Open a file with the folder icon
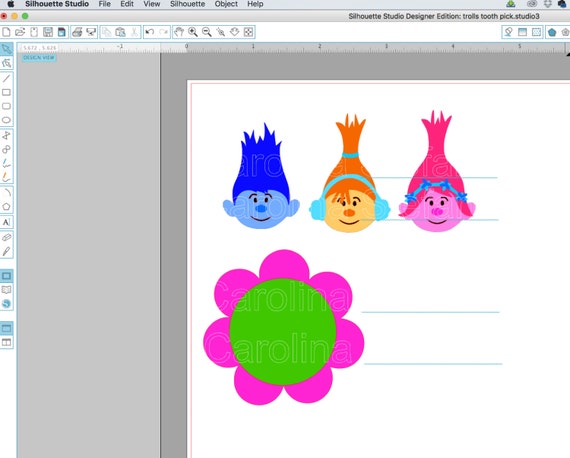Screen dimensions: 570x458 pos(20,32)
